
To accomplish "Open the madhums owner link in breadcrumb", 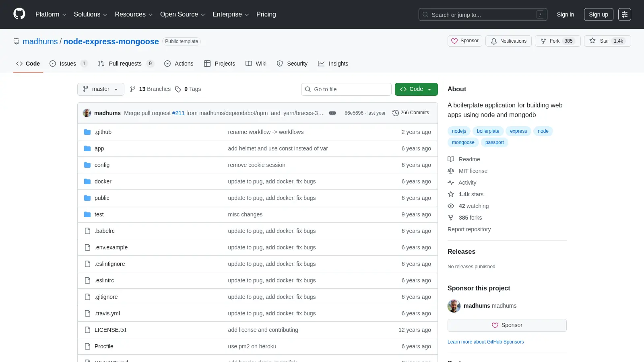I will click(x=40, y=41).
